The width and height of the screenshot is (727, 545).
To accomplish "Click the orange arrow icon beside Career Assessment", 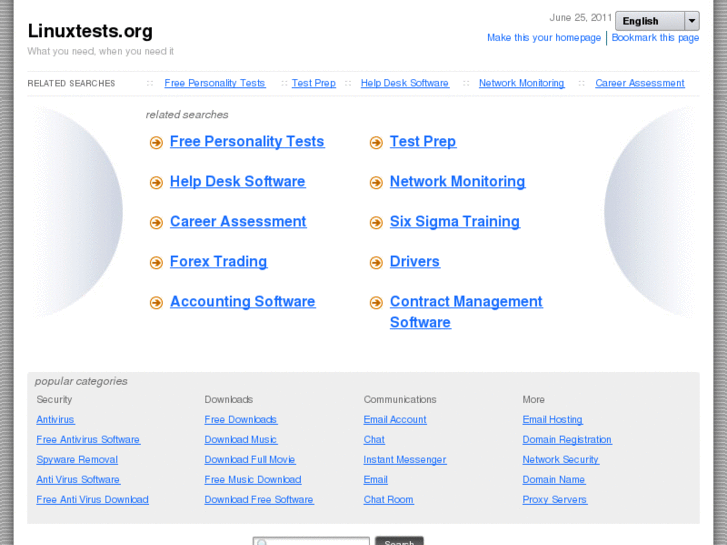I will click(156, 223).
